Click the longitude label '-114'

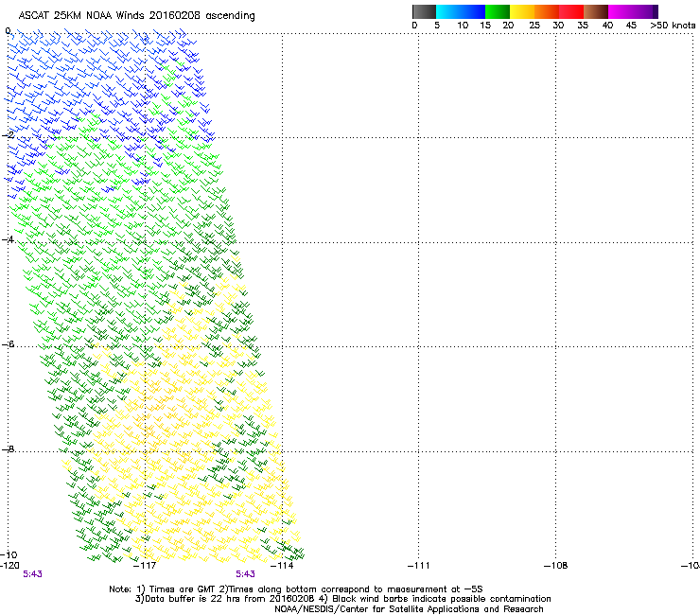[x=282, y=566]
